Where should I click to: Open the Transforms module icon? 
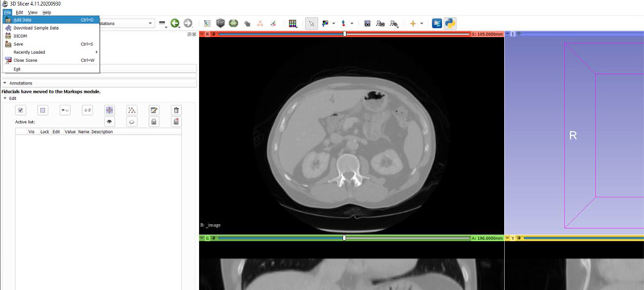pyautogui.click(x=247, y=23)
